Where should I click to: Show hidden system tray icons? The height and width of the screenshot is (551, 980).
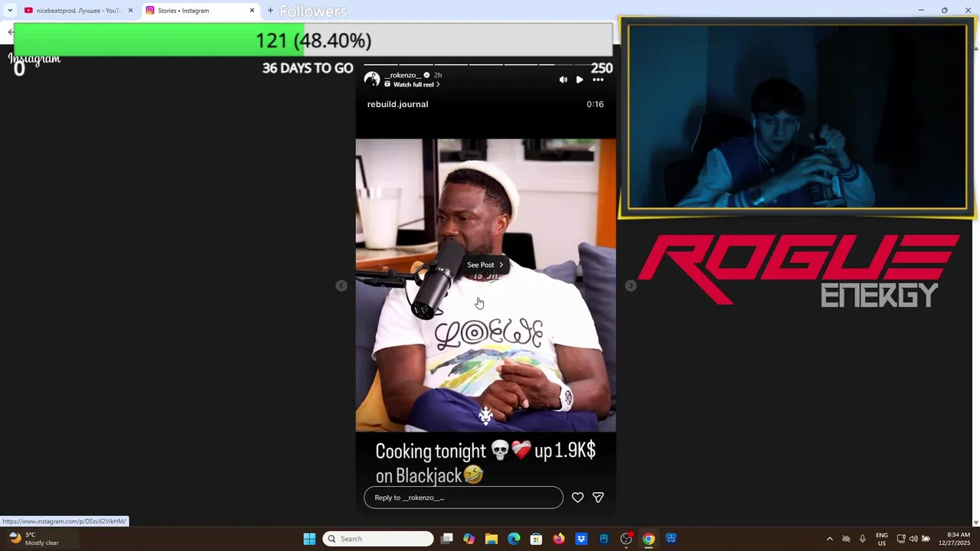point(829,539)
